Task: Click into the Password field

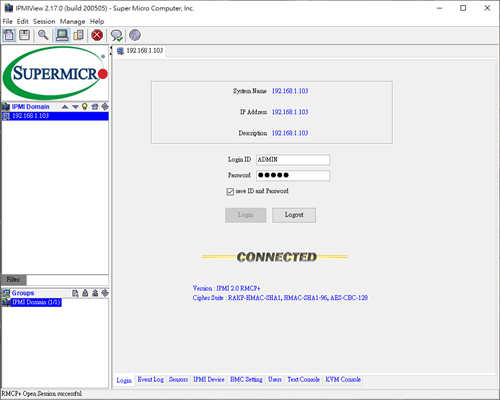Action: pos(293,175)
